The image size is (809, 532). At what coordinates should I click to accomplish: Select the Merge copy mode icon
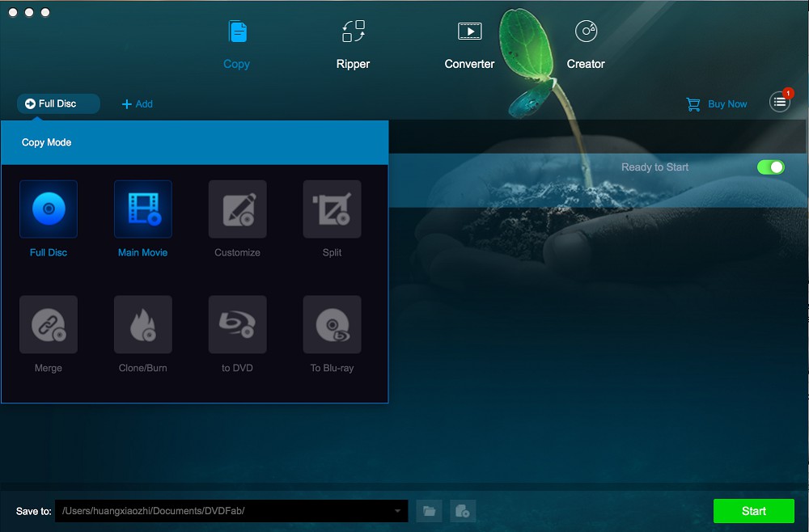[x=49, y=325]
